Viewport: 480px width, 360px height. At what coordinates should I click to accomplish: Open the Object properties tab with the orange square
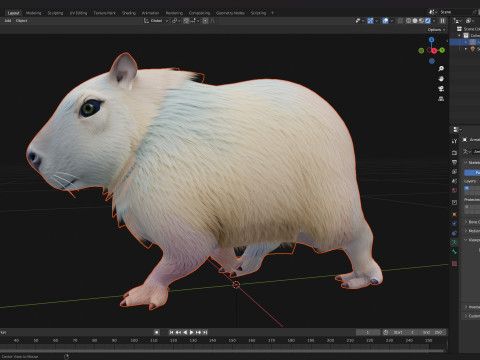454,214
